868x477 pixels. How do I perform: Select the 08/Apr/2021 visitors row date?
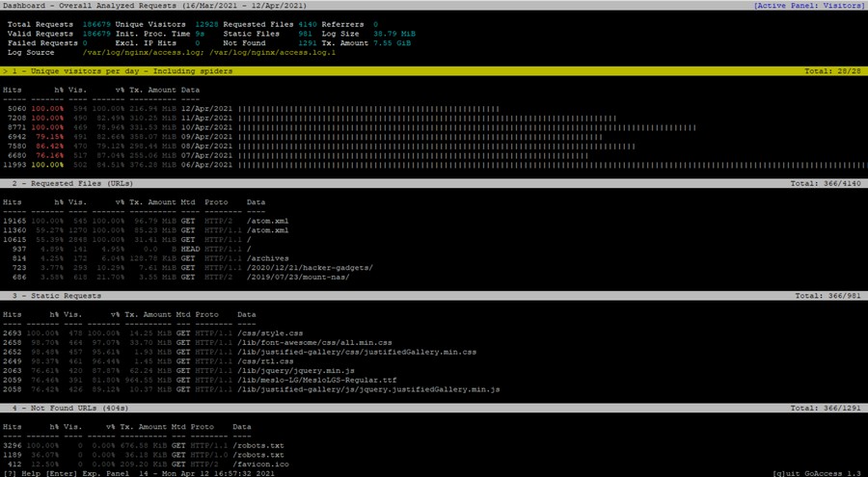(206, 146)
